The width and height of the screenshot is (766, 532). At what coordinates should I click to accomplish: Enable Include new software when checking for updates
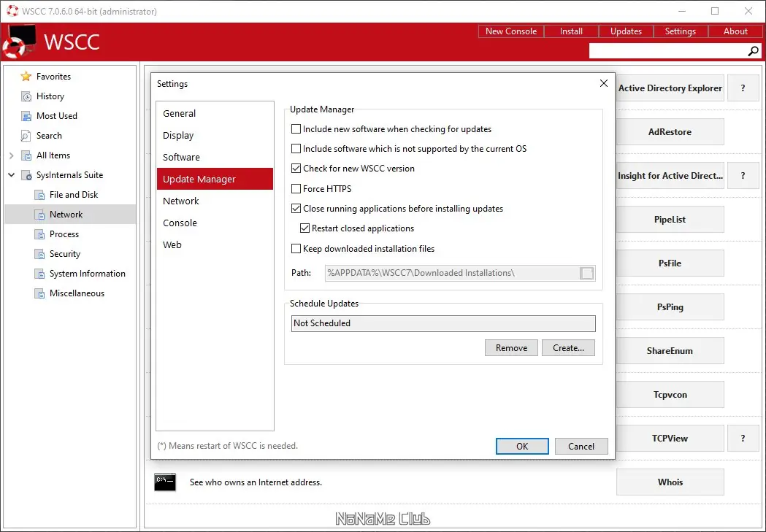pyautogui.click(x=296, y=128)
